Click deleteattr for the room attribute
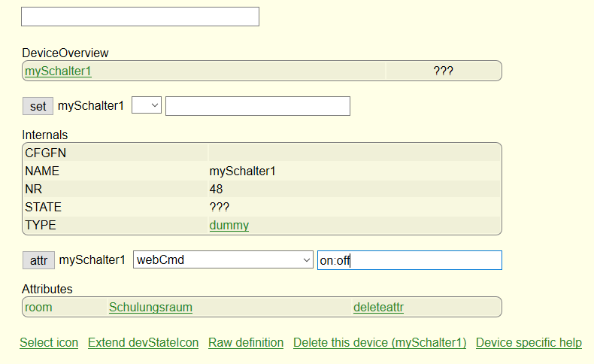594x364 pixels. [x=378, y=307]
